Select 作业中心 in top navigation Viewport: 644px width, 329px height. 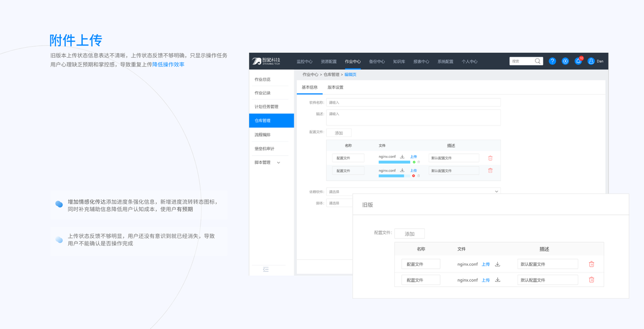(x=353, y=61)
